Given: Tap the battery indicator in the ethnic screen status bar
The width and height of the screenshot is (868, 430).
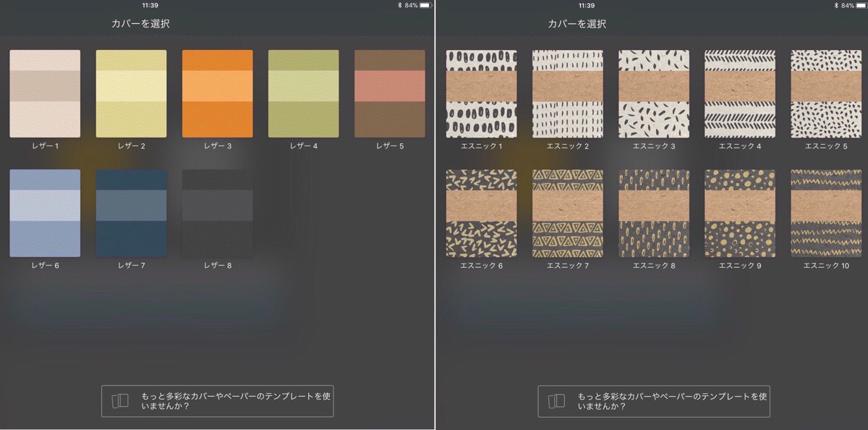Looking at the screenshot, I should coord(861,5).
